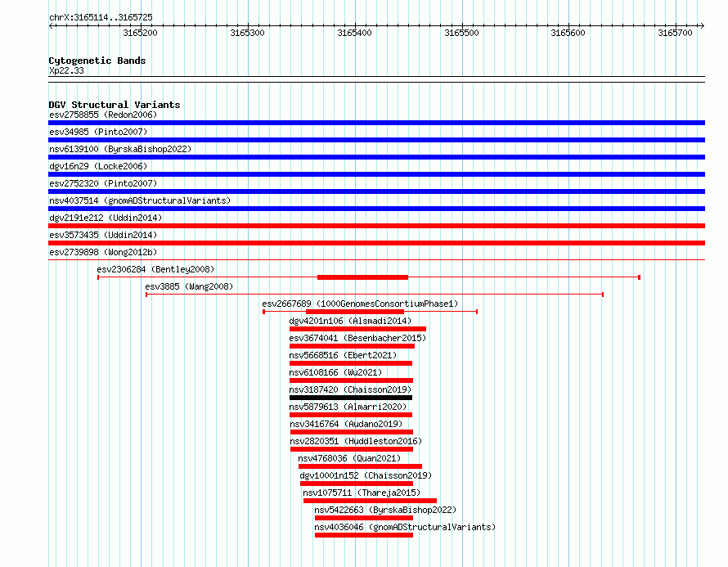
Task: Click the Cytogenetic Bands track title
Action: click(97, 61)
